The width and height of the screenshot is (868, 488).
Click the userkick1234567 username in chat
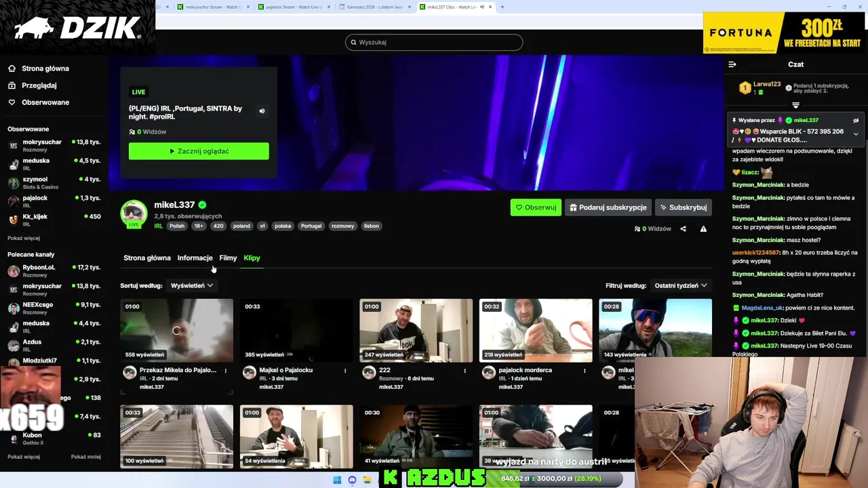tap(756, 253)
